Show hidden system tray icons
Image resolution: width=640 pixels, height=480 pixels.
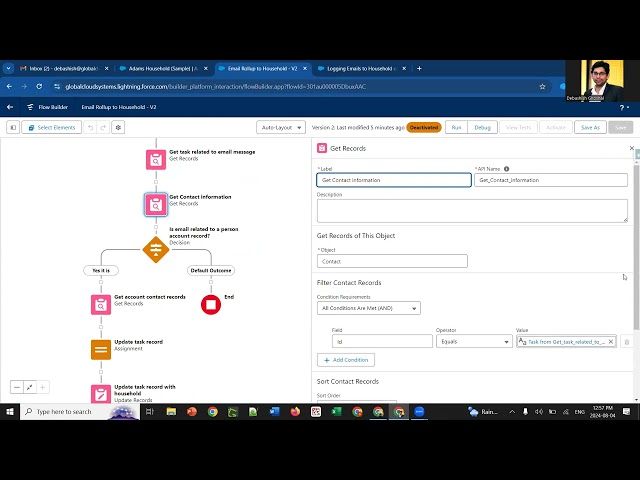(x=512, y=412)
